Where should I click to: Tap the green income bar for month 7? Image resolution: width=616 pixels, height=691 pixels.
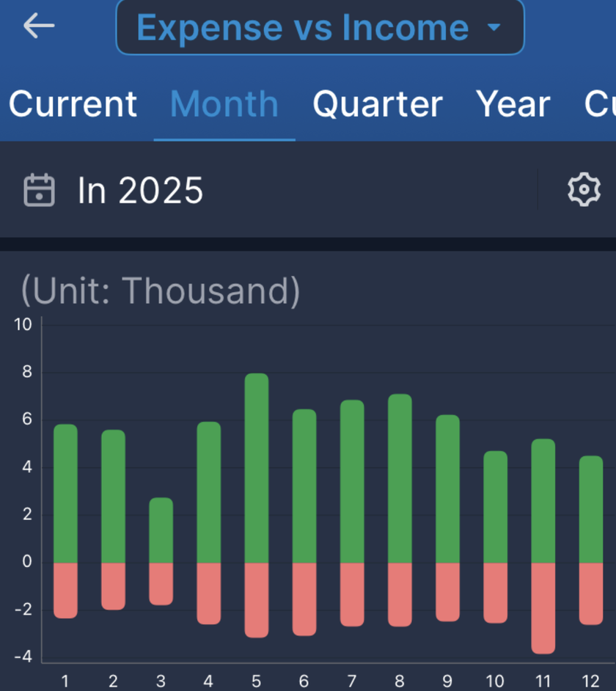point(353,481)
